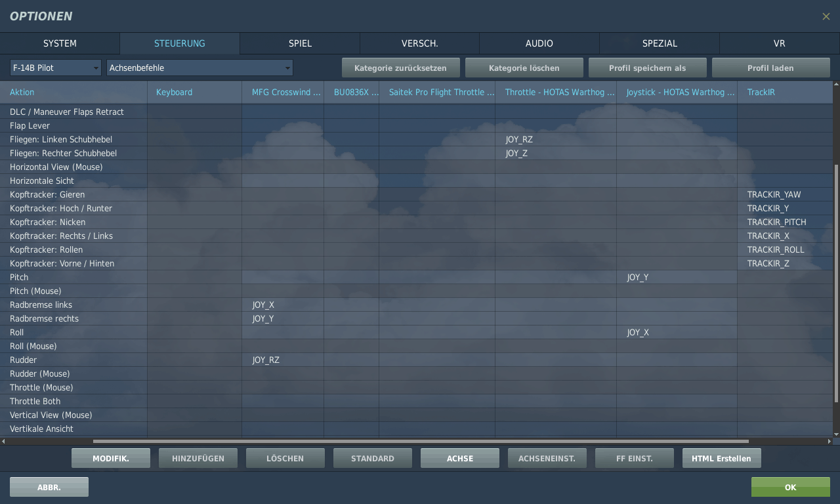This screenshot has width=840, height=504.
Task: Expand the Achsenbefehle category dropdown
Action: tap(199, 68)
